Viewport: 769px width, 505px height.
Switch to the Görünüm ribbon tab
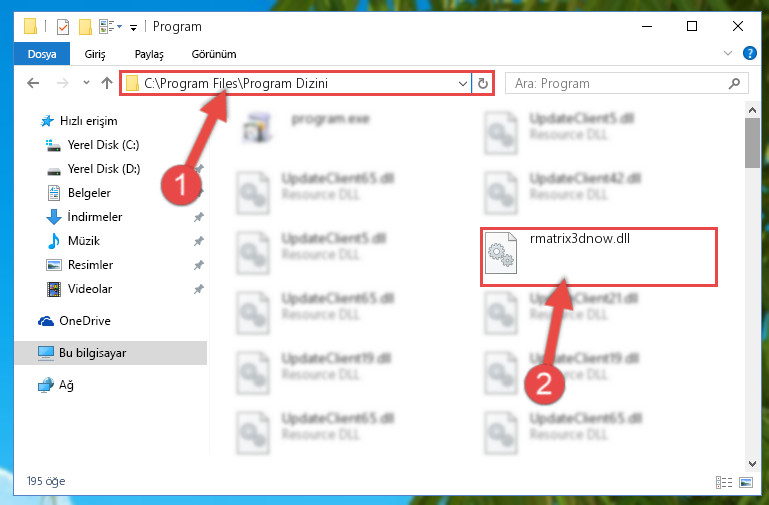coord(214,54)
